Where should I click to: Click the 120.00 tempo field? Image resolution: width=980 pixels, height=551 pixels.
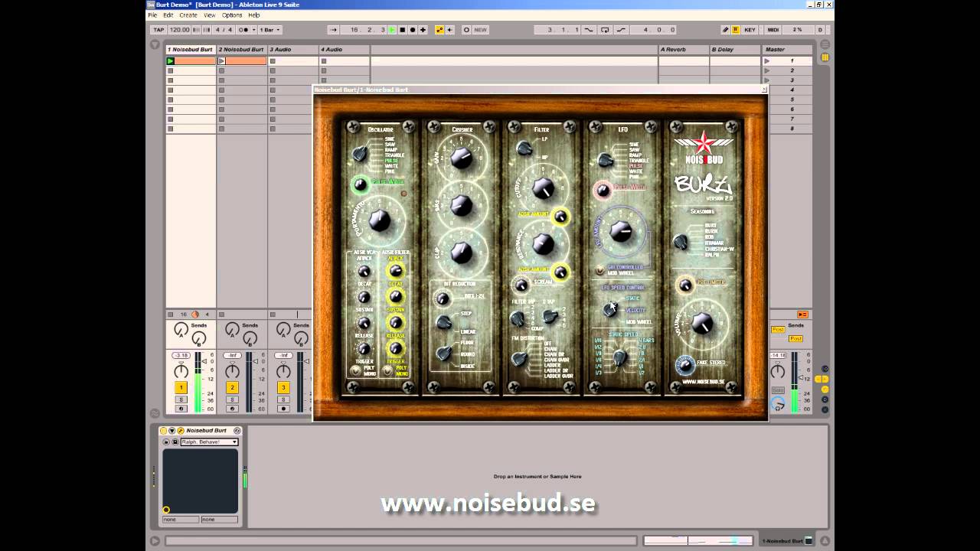point(179,30)
